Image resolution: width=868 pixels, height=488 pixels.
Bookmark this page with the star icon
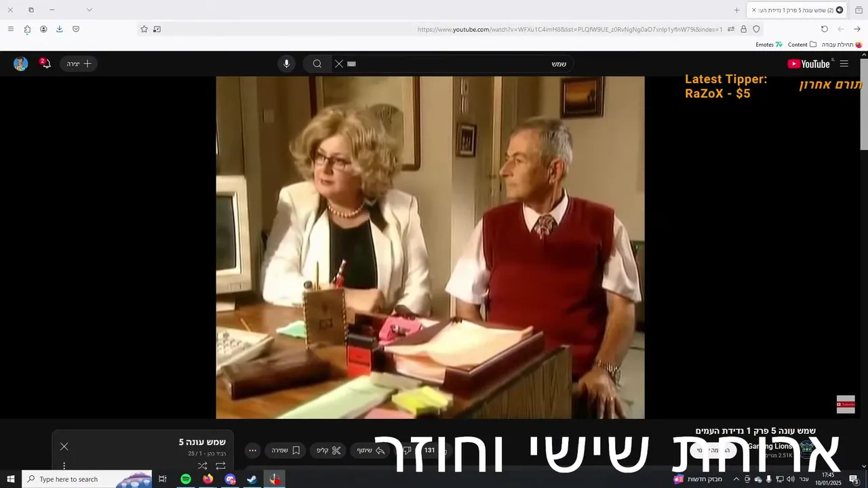[x=144, y=29]
